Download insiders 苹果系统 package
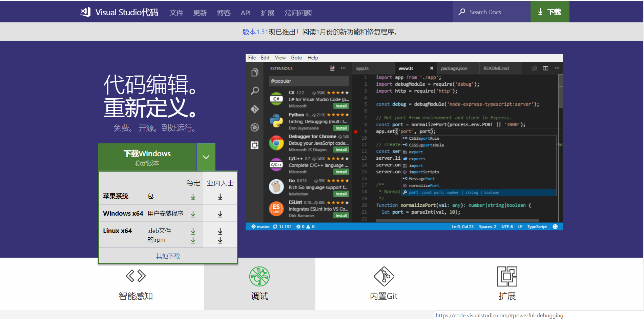644x319 pixels. tap(220, 197)
